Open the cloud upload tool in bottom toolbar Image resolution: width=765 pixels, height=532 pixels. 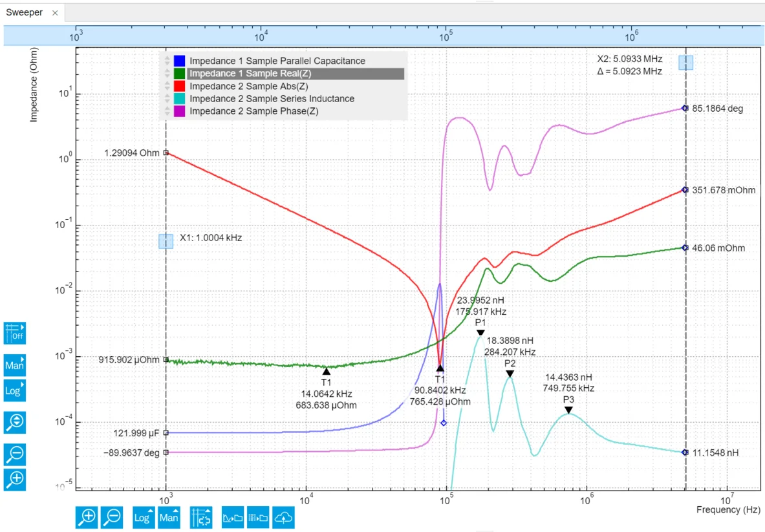(x=284, y=517)
